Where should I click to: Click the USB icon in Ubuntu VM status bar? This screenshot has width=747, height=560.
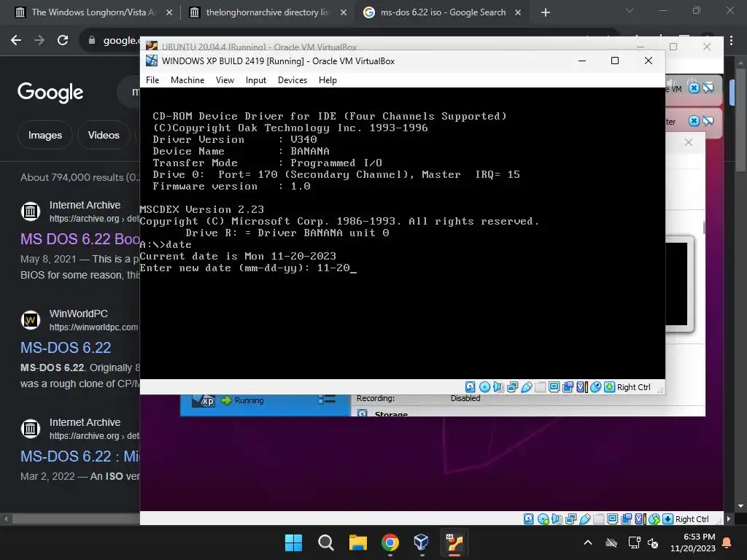(585, 519)
